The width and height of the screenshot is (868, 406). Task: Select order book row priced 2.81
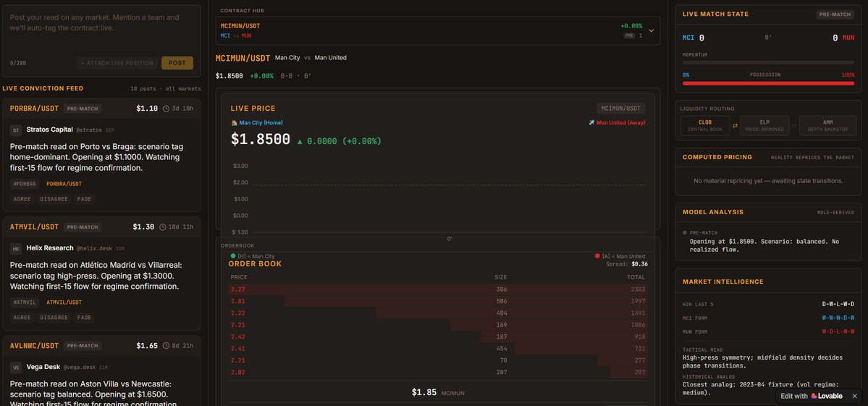[x=438, y=301]
